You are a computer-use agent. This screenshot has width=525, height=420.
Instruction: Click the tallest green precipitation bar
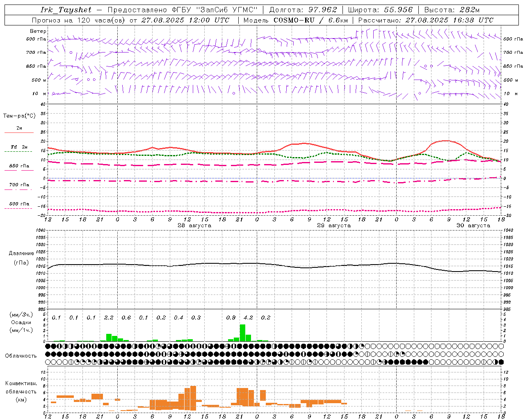[242, 333]
